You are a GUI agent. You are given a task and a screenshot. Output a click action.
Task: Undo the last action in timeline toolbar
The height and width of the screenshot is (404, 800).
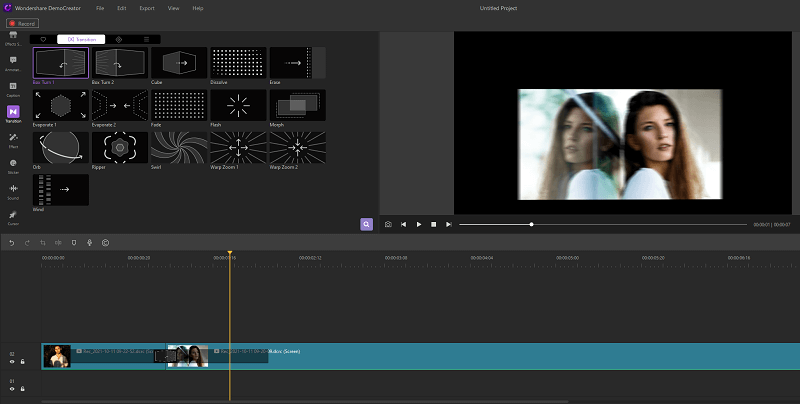[12, 243]
